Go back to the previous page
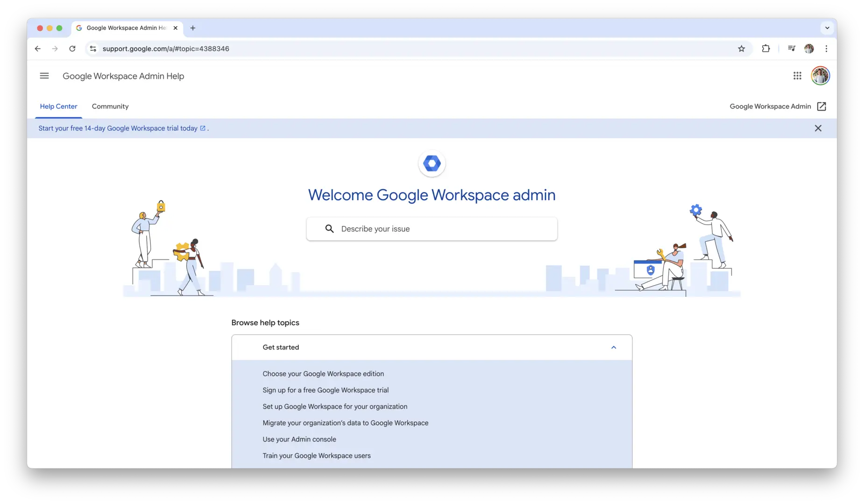 38,49
